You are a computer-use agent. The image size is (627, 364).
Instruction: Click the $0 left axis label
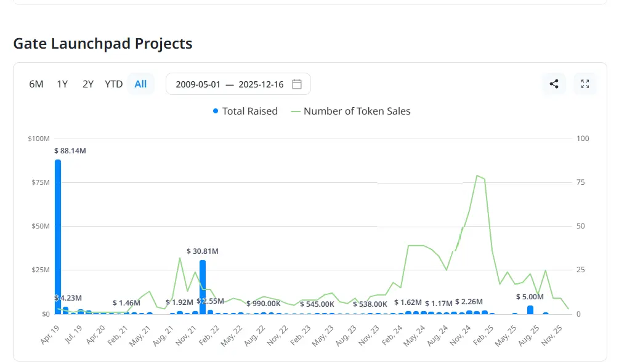pos(46,314)
